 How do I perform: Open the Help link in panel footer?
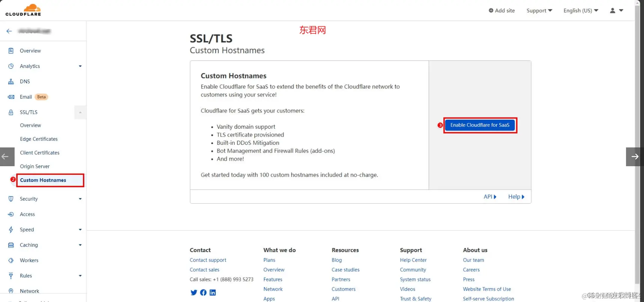point(516,197)
